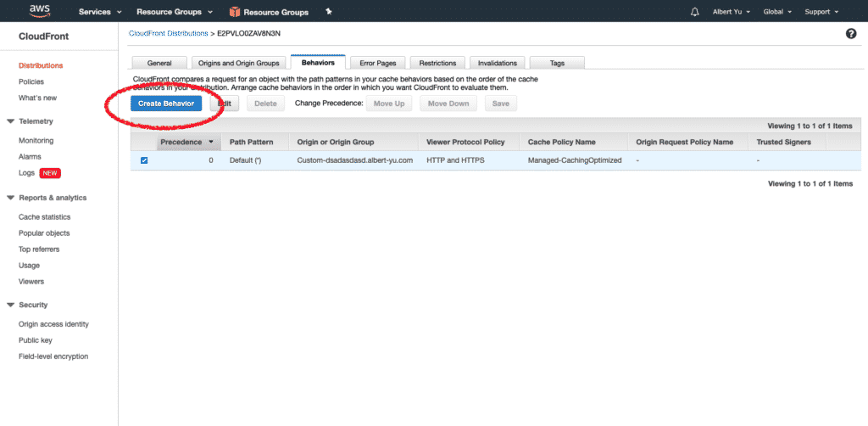868x426 pixels.
Task: Open the Viewers report link
Action: point(31,282)
